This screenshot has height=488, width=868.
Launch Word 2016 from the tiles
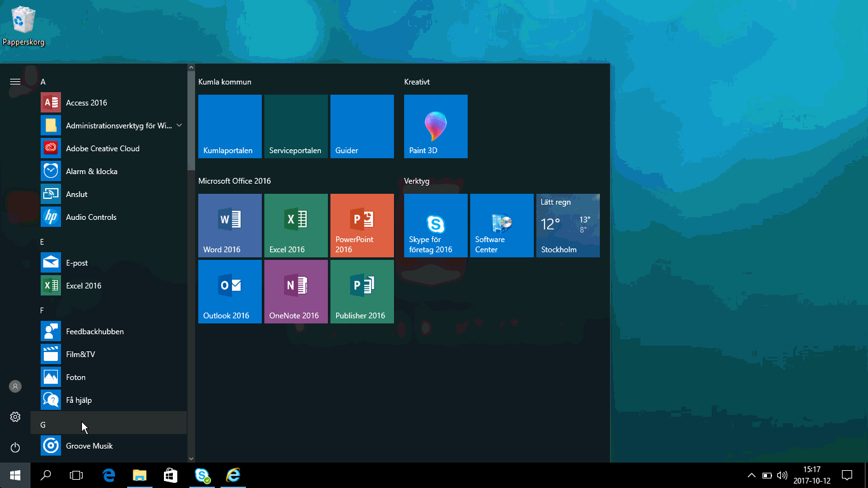click(229, 226)
